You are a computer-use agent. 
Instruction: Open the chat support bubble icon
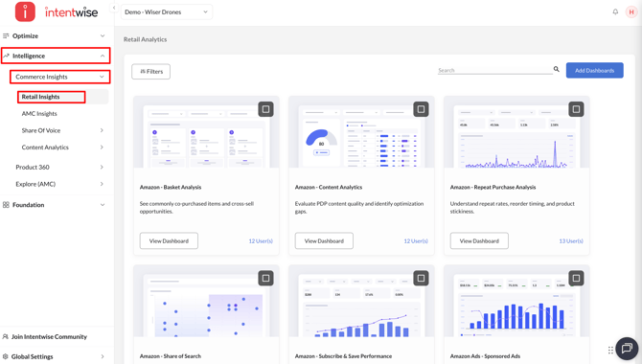click(627, 349)
